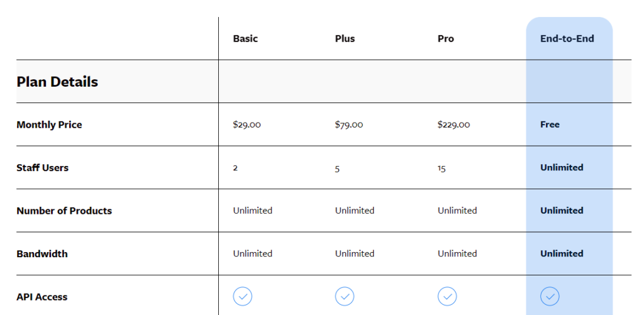Image resolution: width=644 pixels, height=315 pixels.
Task: Click the Plan Details section heading
Action: [x=57, y=82]
